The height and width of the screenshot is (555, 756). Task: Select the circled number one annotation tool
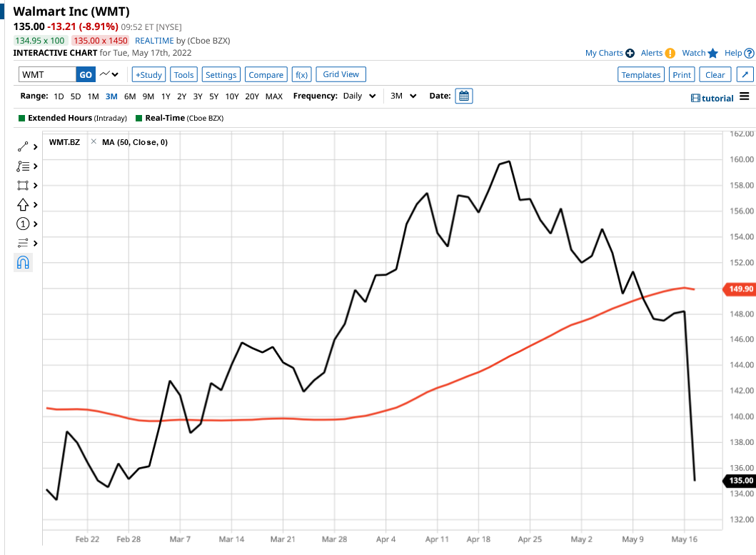point(23,224)
